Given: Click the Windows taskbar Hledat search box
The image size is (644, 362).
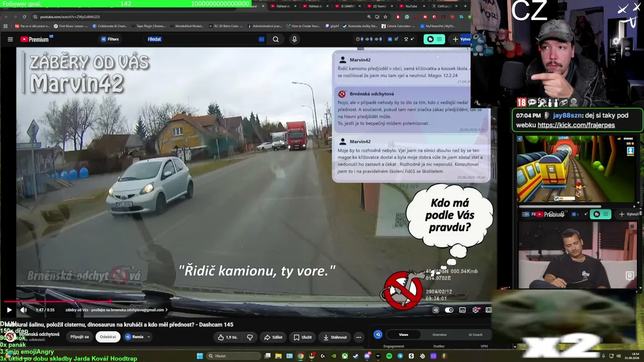Looking at the screenshot, I should 233,356.
